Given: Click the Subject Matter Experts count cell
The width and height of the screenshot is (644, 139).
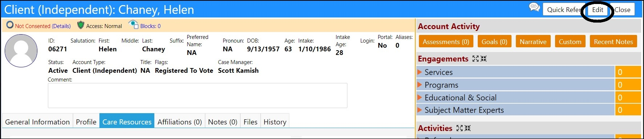Looking at the screenshot, I should tap(628, 110).
